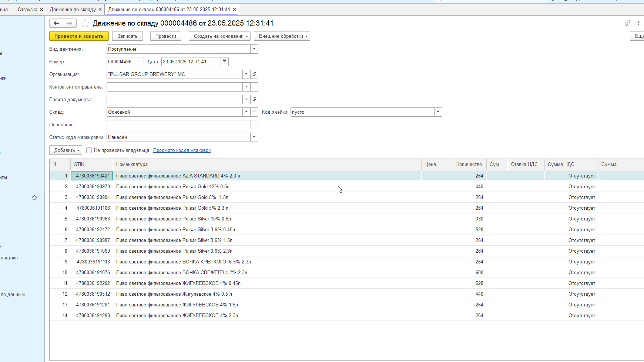The image size is (644, 362).
Task: Click the Контрагент отправитель input field
Action: pyautogui.click(x=175, y=87)
